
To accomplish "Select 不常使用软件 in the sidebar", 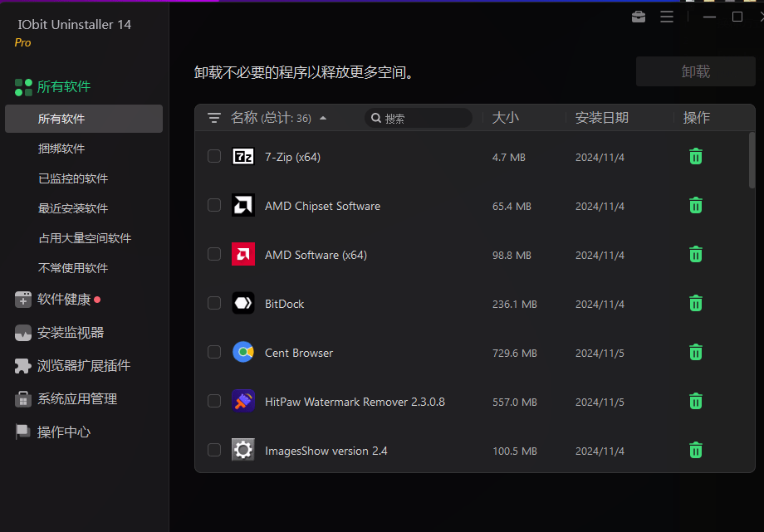I will [x=73, y=268].
